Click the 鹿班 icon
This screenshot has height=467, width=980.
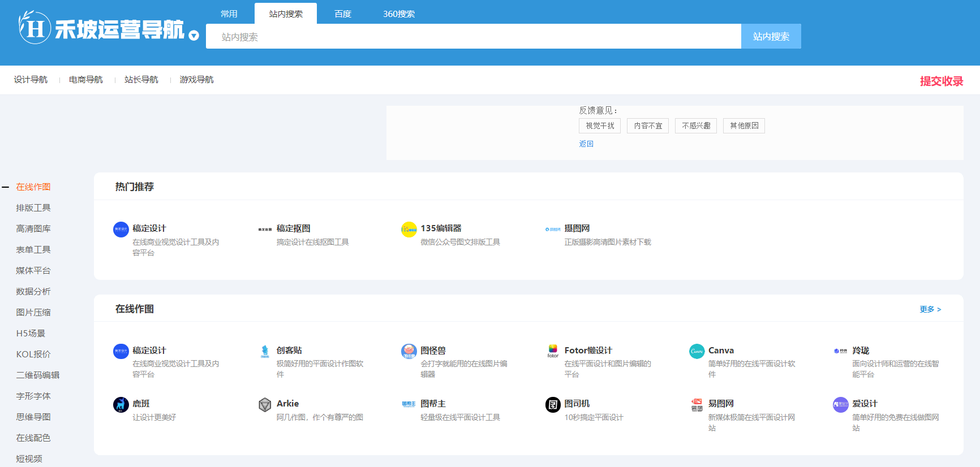pos(121,405)
